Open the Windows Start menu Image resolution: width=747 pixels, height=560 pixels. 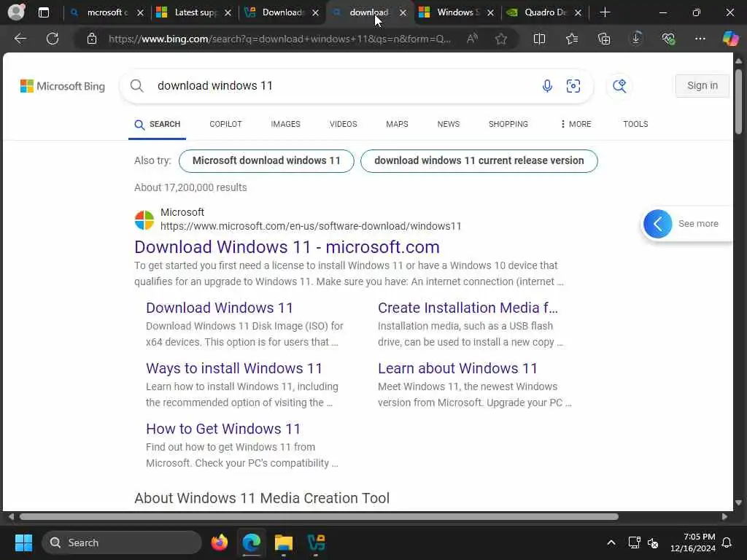(x=23, y=542)
